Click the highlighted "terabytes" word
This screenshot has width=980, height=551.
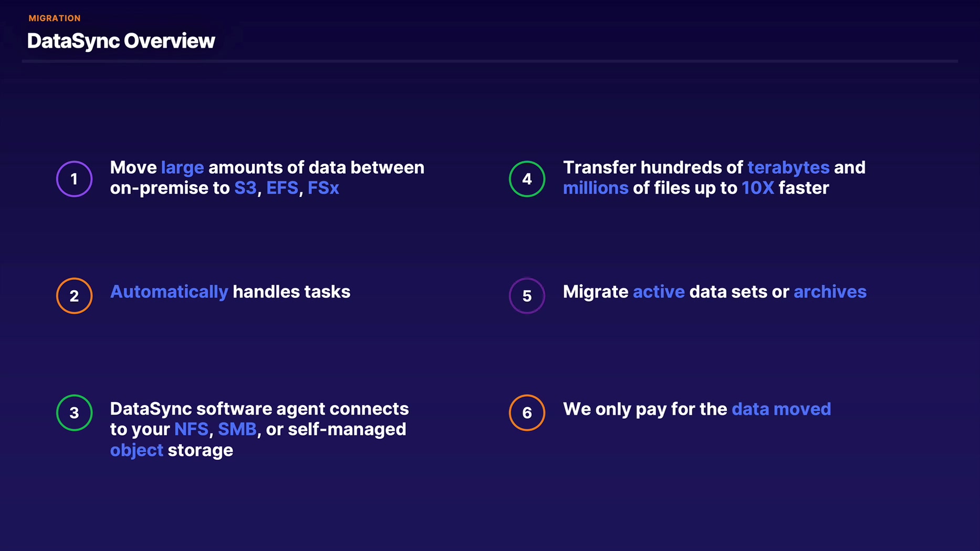coord(788,167)
